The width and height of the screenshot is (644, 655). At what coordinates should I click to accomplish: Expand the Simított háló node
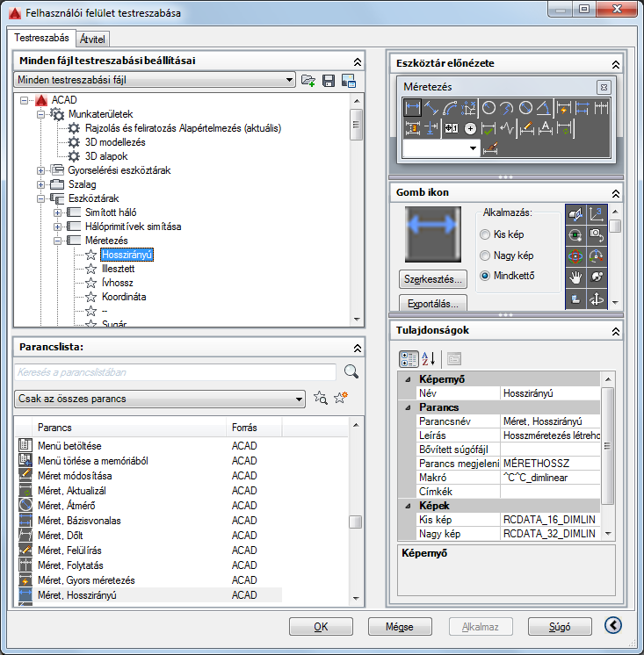click(57, 212)
